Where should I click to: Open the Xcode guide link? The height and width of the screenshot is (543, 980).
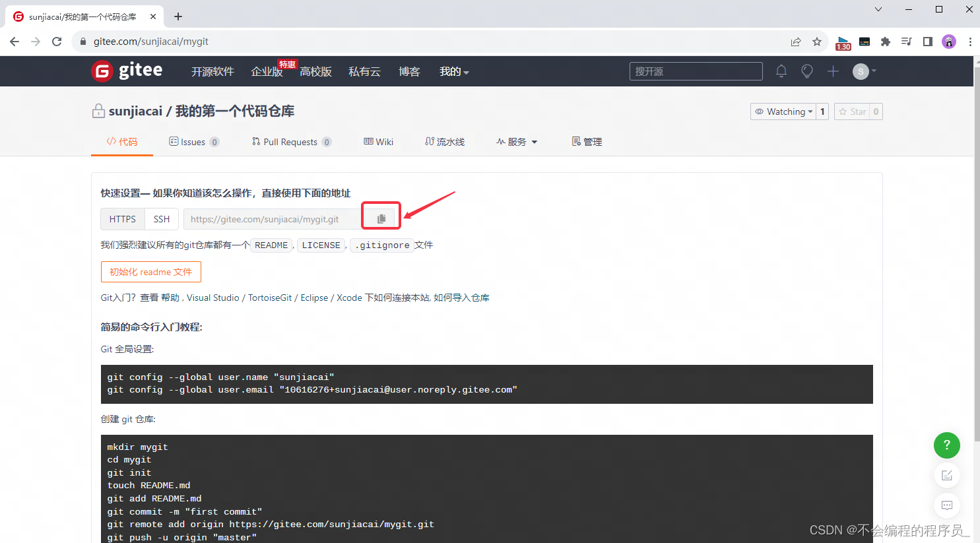tap(349, 298)
